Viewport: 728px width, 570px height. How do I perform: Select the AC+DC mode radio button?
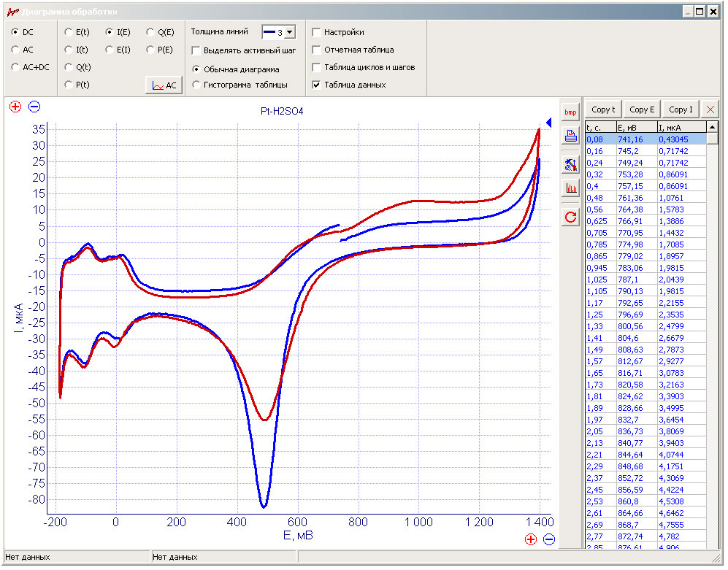15,67
